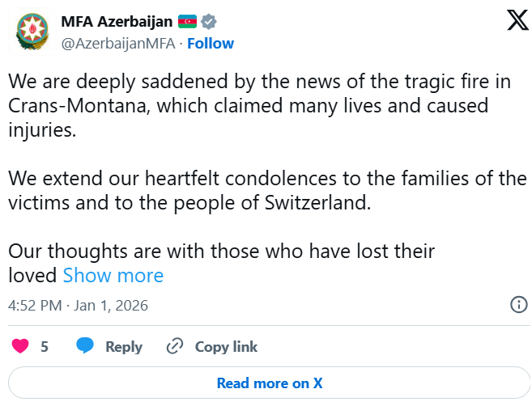Follow the @AzerbaijanMFA account
The image size is (532, 406).
[211, 44]
